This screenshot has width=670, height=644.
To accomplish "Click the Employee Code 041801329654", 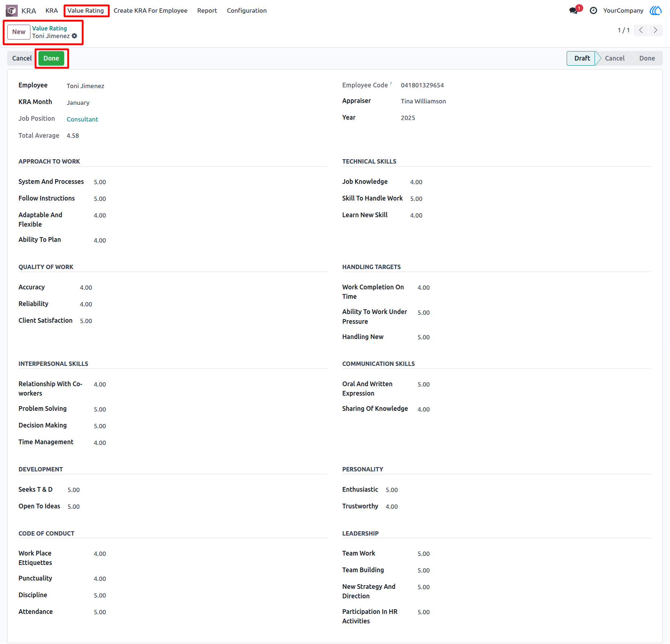I will pos(422,85).
